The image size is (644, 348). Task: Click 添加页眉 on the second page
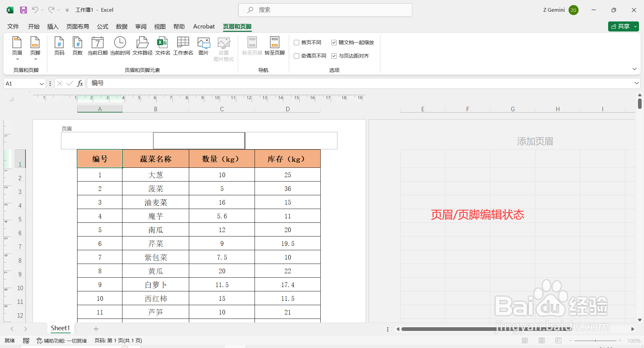coord(535,141)
